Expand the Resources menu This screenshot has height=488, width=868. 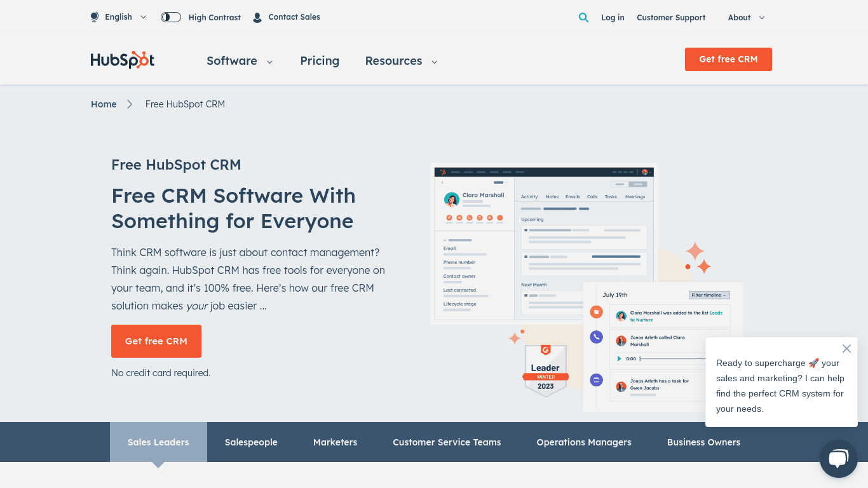click(x=401, y=61)
